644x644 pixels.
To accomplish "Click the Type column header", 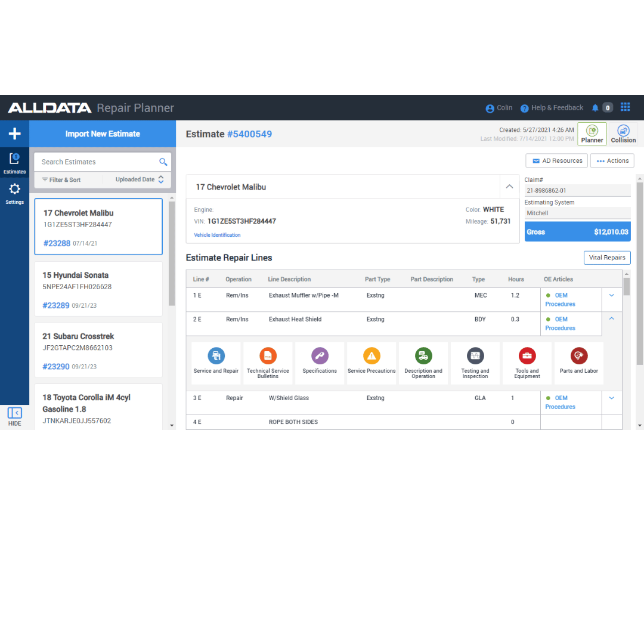I will pos(478,279).
